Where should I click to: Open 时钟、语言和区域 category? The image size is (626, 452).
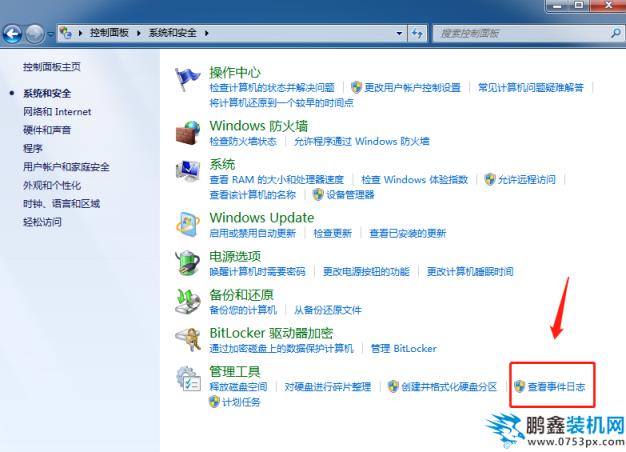pyautogui.click(x=61, y=204)
